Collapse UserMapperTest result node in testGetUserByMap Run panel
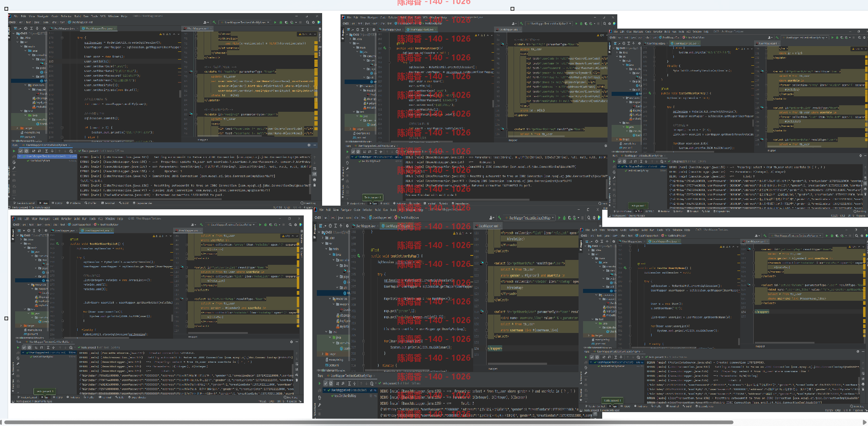The height and width of the screenshot is (426, 868). (325, 390)
